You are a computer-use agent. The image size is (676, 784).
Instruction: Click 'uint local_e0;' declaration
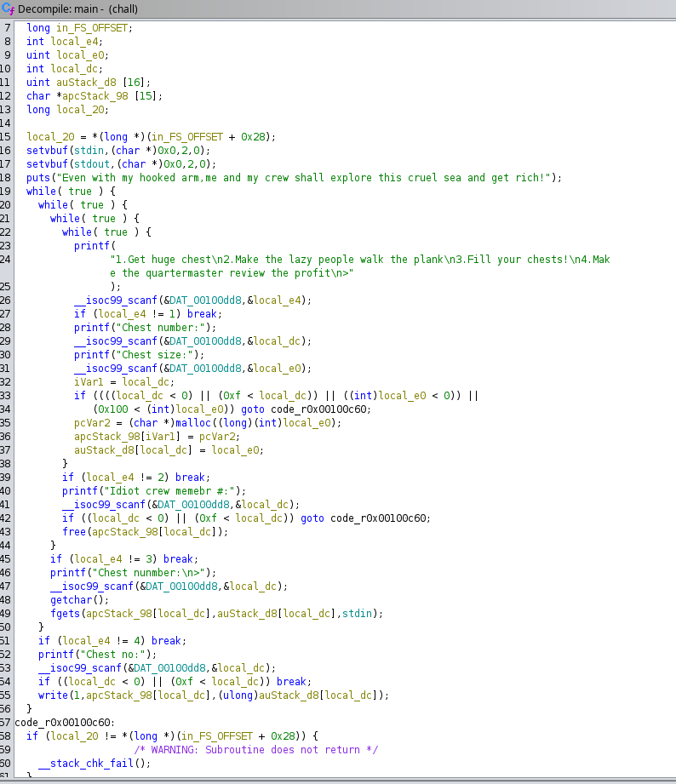point(67,55)
